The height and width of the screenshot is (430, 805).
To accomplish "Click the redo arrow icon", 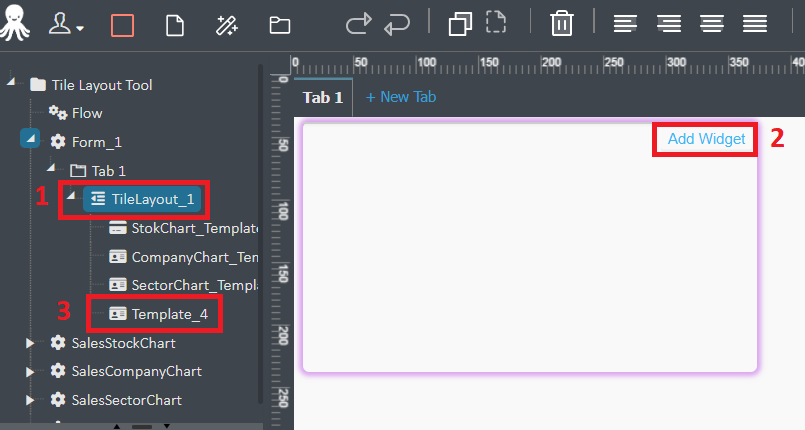I will pyautogui.click(x=358, y=24).
